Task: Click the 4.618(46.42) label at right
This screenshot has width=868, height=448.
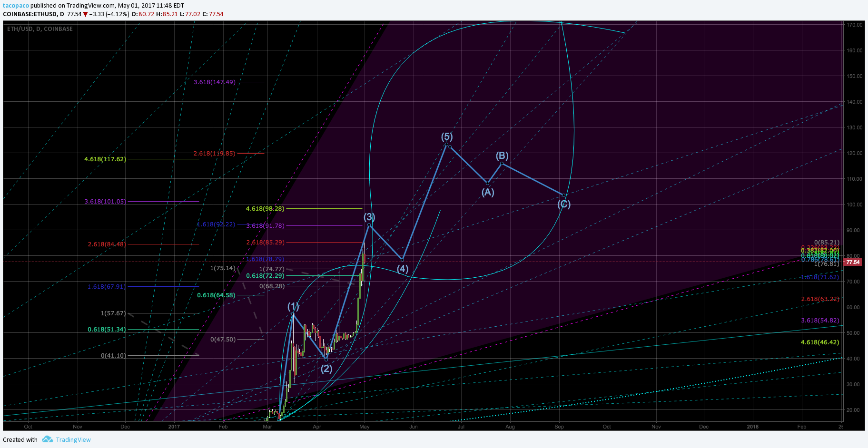Action: pos(820,342)
